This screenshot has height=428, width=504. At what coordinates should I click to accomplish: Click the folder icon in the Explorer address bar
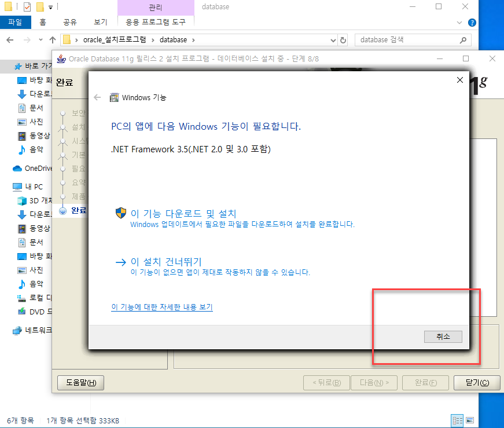click(x=67, y=39)
